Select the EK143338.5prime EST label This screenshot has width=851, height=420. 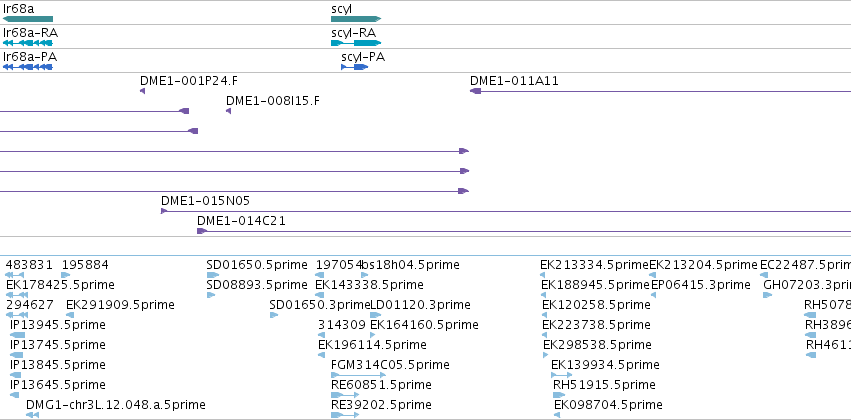click(x=370, y=285)
